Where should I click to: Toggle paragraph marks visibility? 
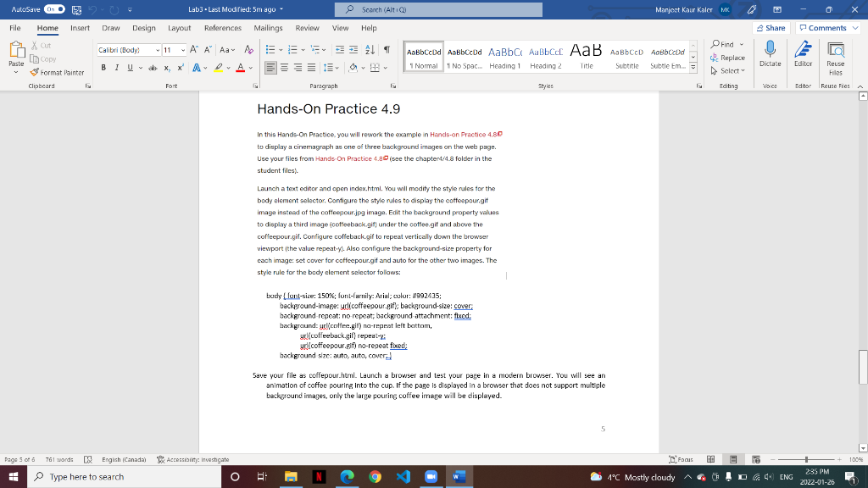(387, 49)
